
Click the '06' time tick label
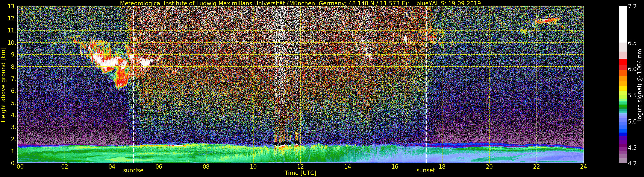[x=159, y=166]
